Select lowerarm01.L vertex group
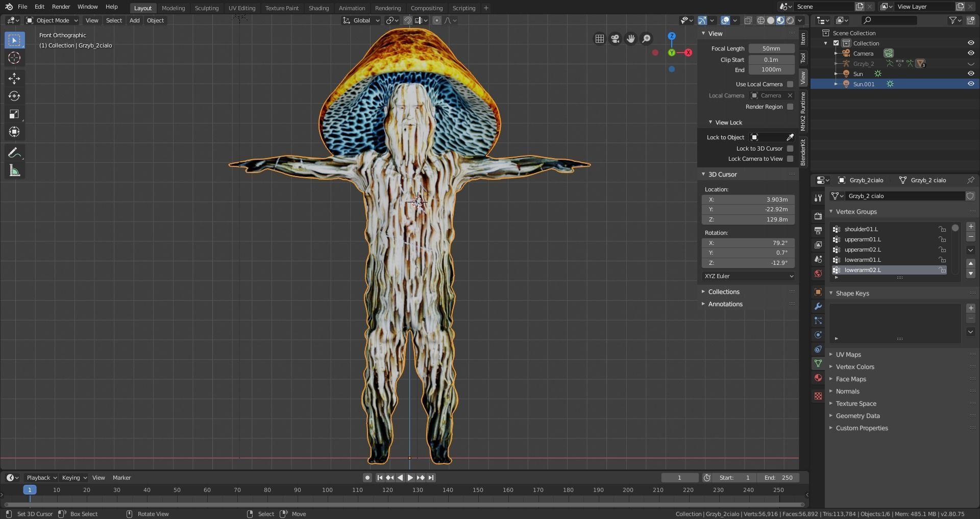Screen dimensions: 980x519 click(889, 260)
